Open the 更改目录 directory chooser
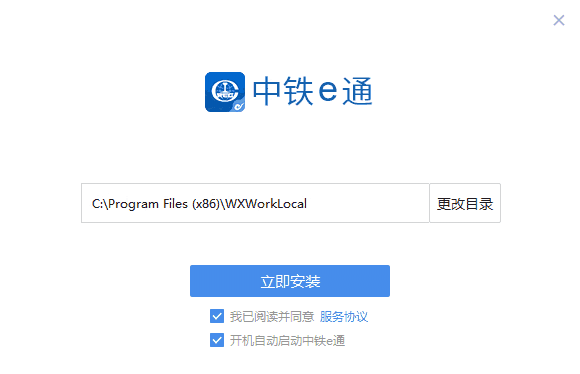Viewport: 580px width, 374px height. (x=465, y=203)
